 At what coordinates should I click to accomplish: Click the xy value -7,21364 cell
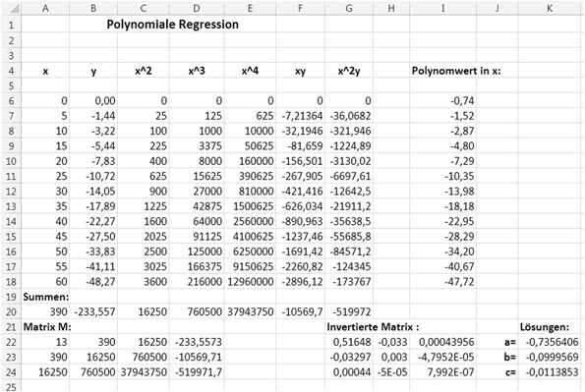(x=300, y=116)
